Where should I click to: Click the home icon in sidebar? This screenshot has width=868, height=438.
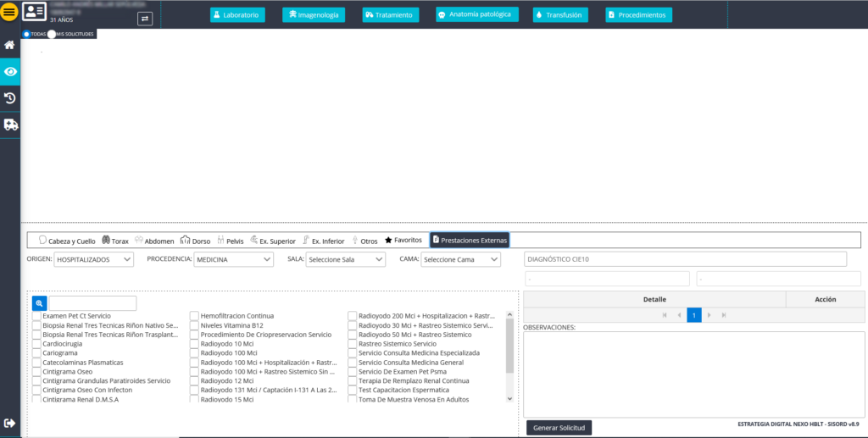tap(10, 45)
